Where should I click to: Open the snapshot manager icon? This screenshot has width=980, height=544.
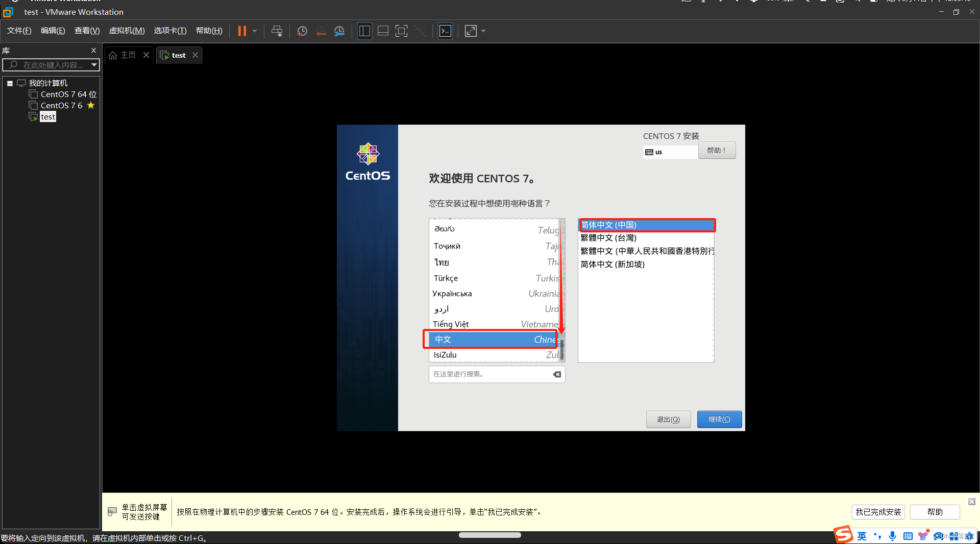tap(339, 31)
